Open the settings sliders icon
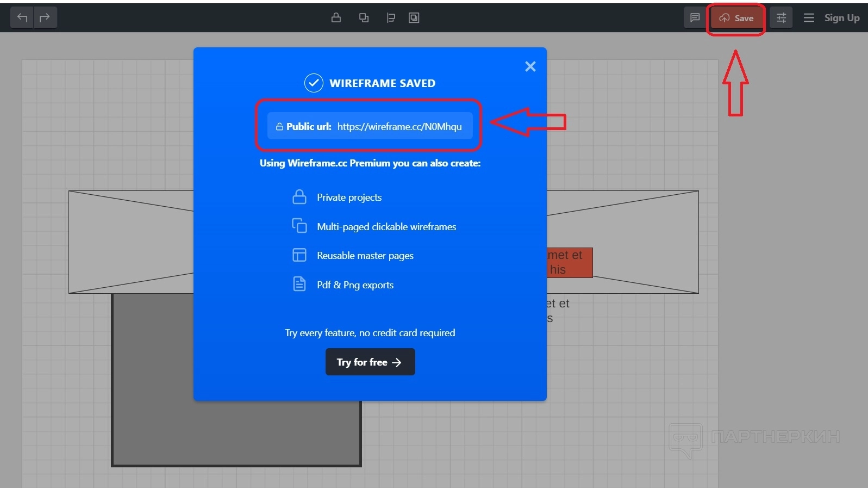This screenshot has height=488, width=868. click(x=781, y=18)
